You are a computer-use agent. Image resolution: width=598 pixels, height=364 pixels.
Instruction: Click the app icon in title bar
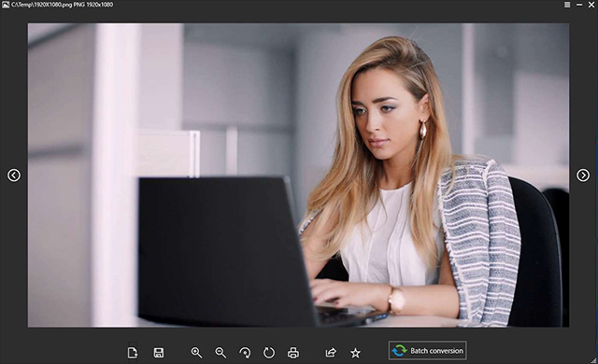tap(6, 5)
